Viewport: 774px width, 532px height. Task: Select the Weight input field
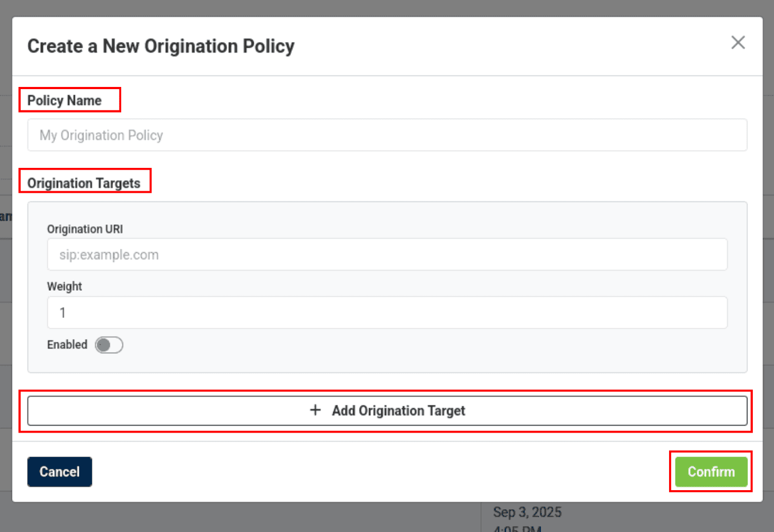click(387, 312)
